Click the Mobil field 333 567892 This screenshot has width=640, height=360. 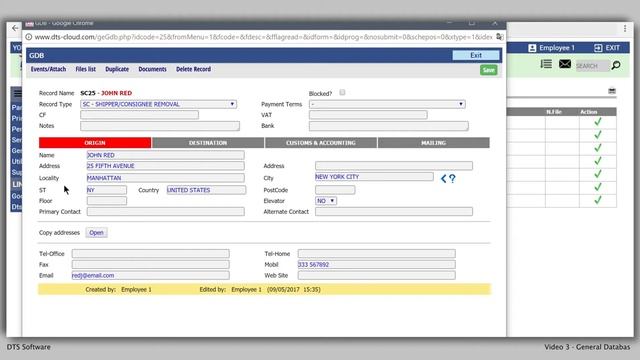[376, 264]
